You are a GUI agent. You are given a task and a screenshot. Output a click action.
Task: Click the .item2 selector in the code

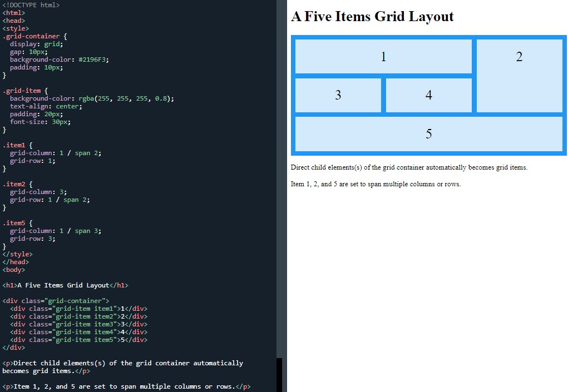click(13, 183)
